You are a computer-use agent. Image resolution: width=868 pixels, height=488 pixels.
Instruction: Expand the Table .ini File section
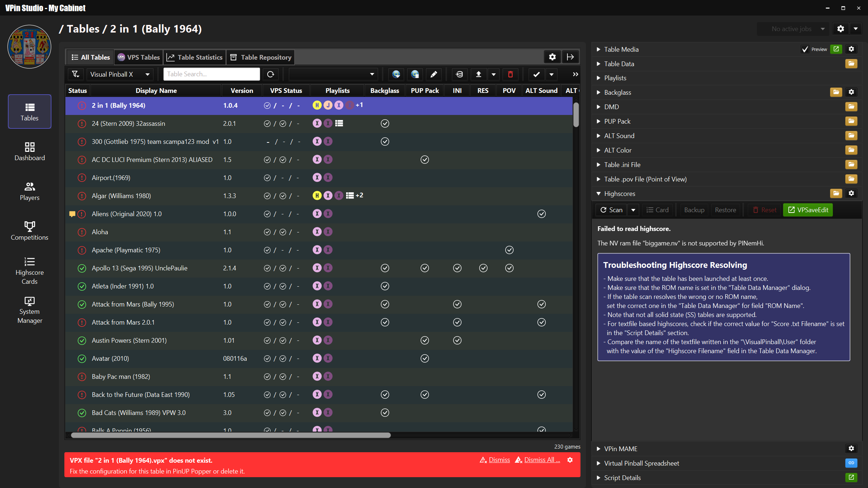click(599, 164)
